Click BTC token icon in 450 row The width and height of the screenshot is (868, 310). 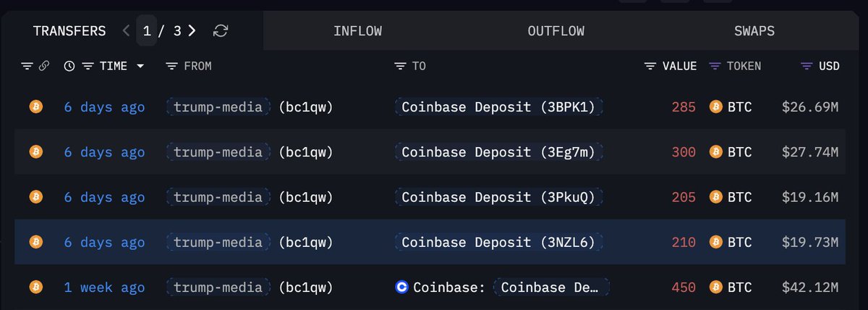pyautogui.click(x=716, y=287)
